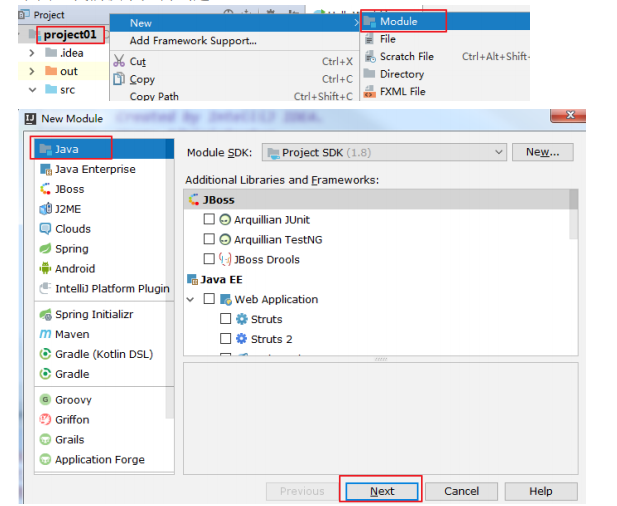Click the Clouds icon

tap(46, 229)
